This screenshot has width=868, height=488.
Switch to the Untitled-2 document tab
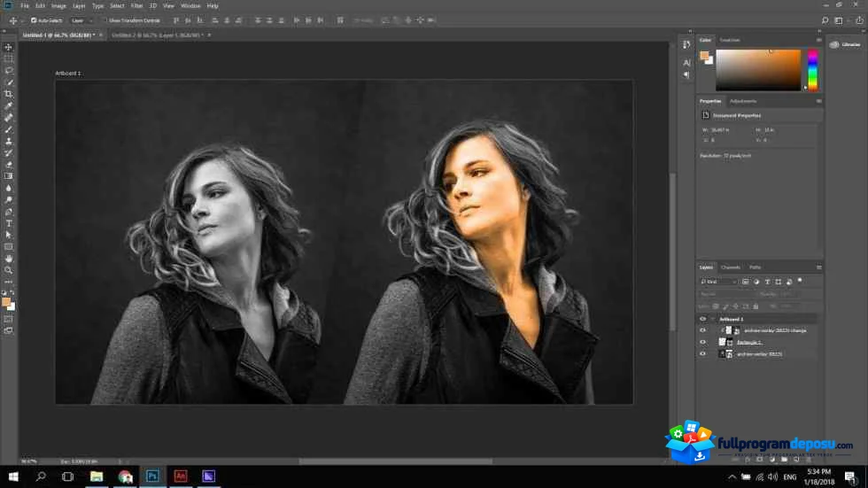(158, 35)
